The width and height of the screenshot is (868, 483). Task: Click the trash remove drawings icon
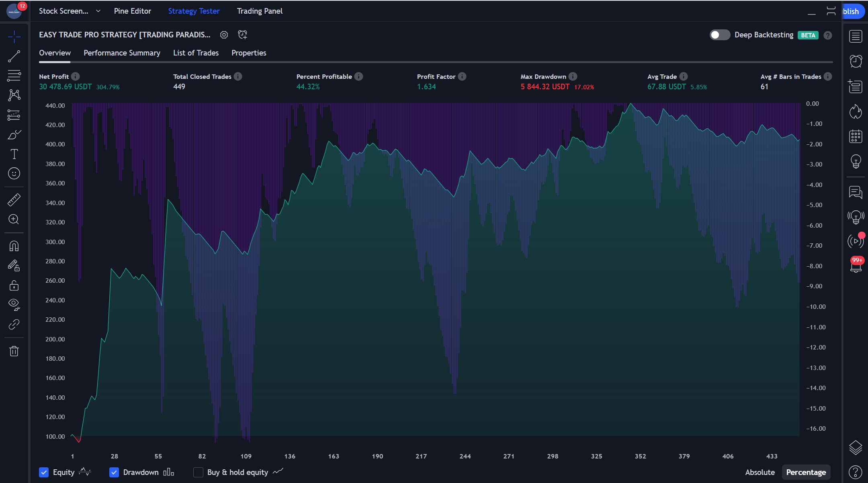(14, 351)
